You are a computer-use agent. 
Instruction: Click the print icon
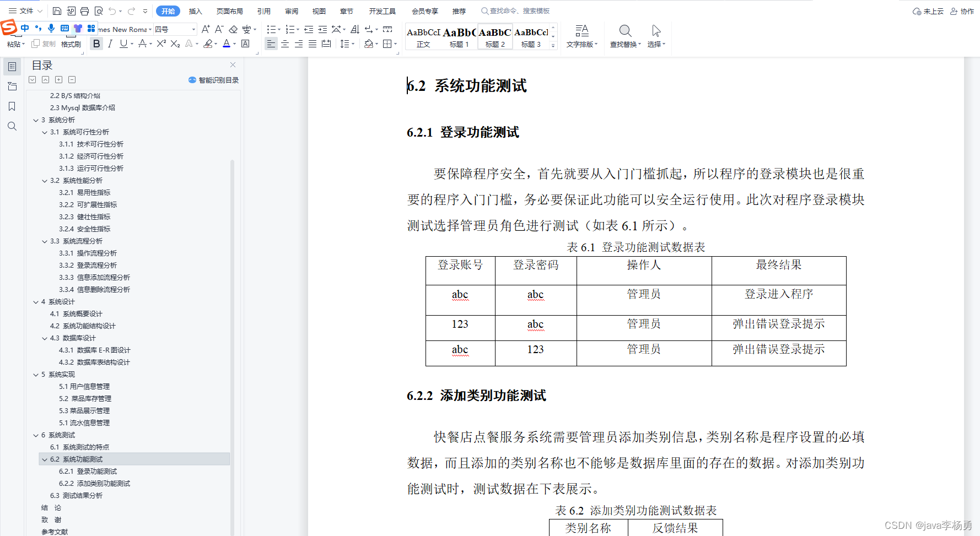click(84, 11)
